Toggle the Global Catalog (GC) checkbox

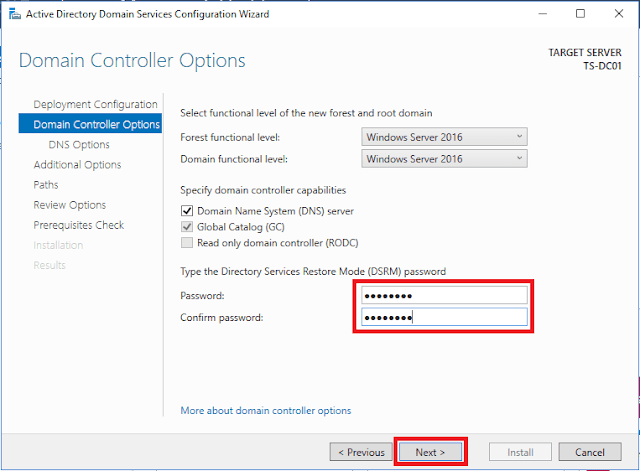(x=187, y=227)
